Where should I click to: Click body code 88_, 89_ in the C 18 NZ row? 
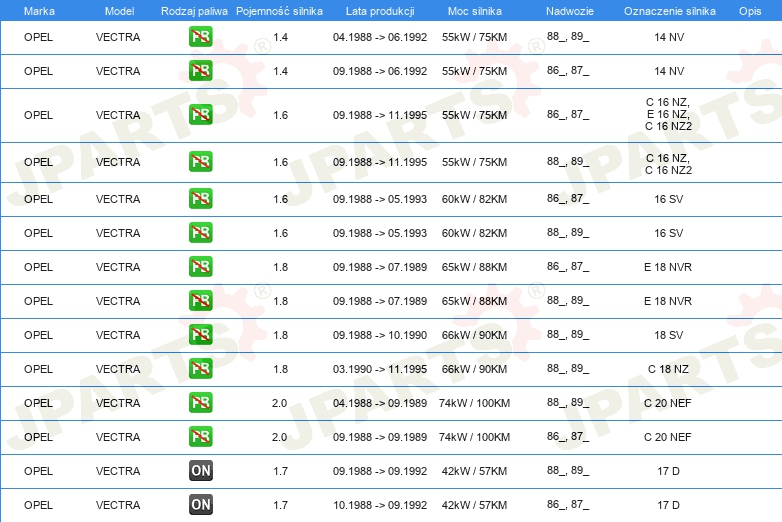568,368
